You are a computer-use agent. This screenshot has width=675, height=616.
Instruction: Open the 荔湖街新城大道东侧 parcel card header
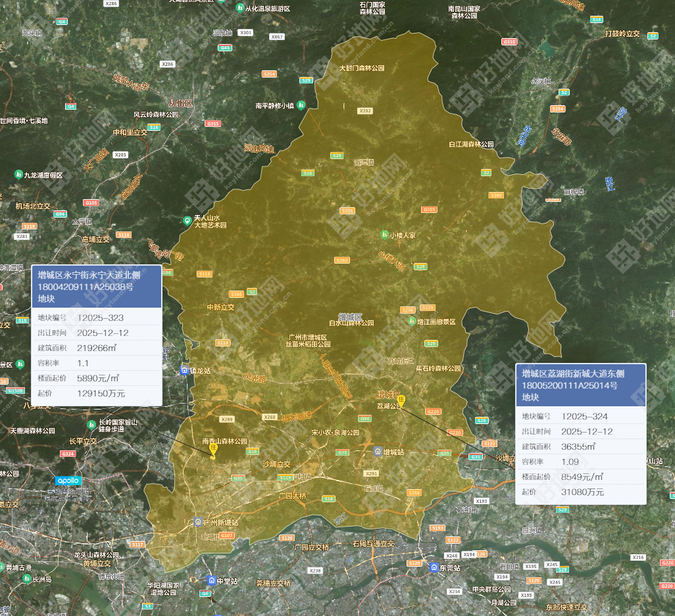580,385
